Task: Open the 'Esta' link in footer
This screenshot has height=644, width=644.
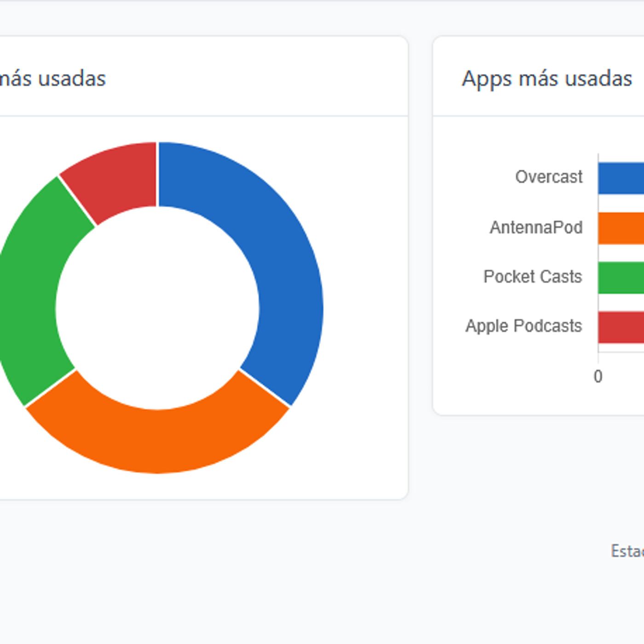Action: click(x=627, y=551)
